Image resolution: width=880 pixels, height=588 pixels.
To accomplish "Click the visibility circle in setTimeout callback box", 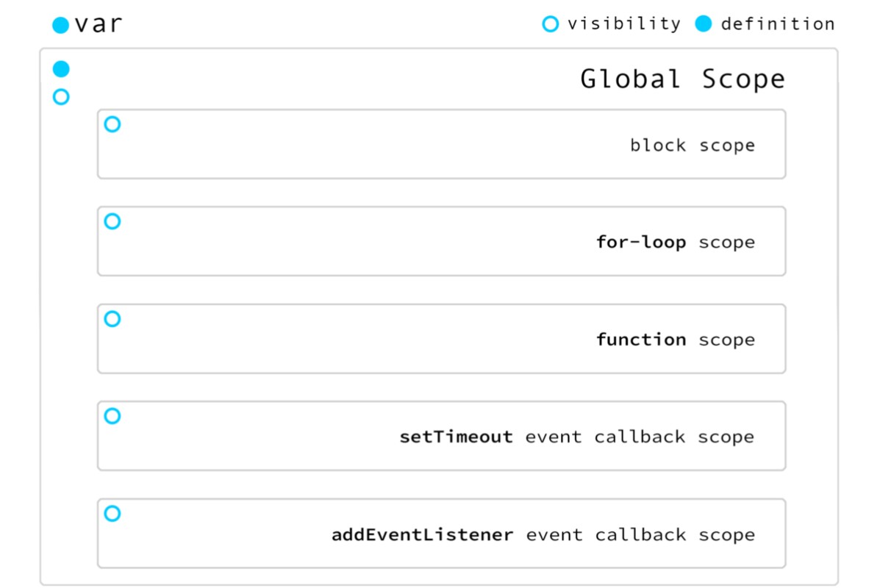I will tap(112, 416).
